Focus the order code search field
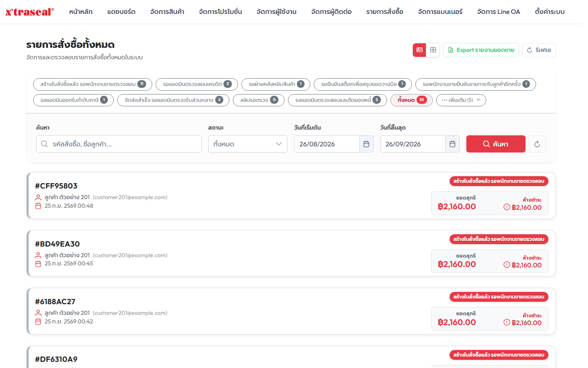Viewport: 588px width, 368px height. click(119, 144)
